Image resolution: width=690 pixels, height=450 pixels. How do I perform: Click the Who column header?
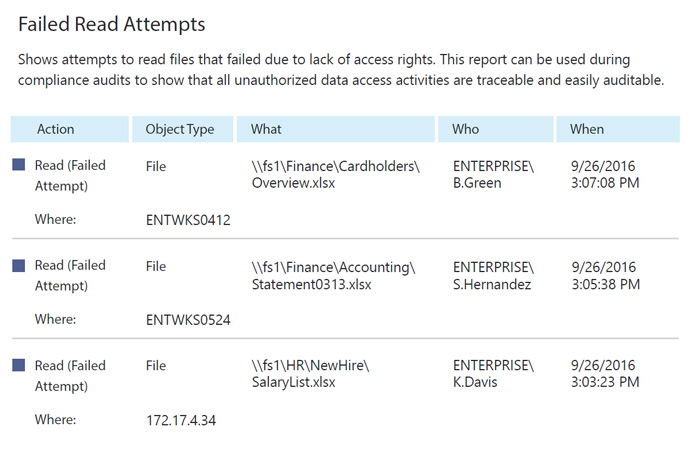495,129
